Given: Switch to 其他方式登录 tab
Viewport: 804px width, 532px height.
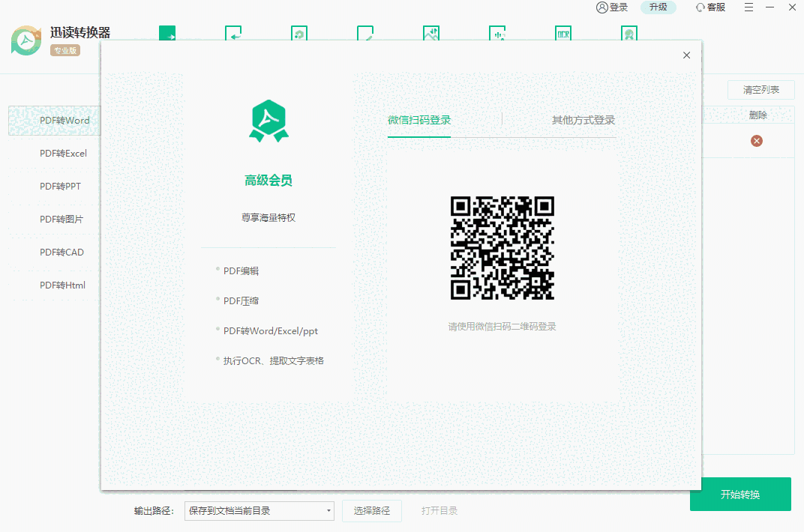Looking at the screenshot, I should (x=583, y=120).
